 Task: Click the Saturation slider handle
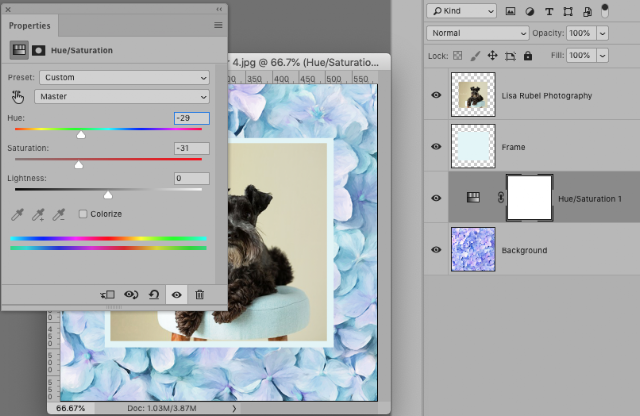click(79, 165)
